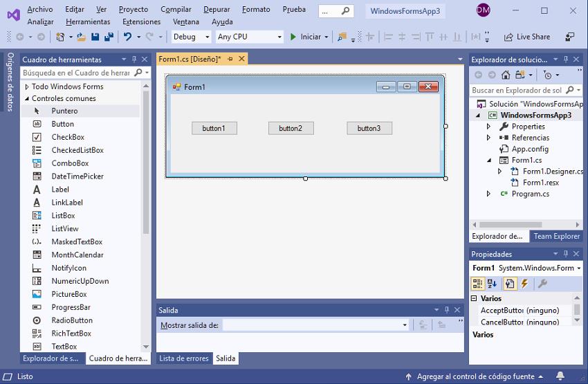588x384 pixels.
Task: Click the Undo arrow icon
Action: point(127,37)
